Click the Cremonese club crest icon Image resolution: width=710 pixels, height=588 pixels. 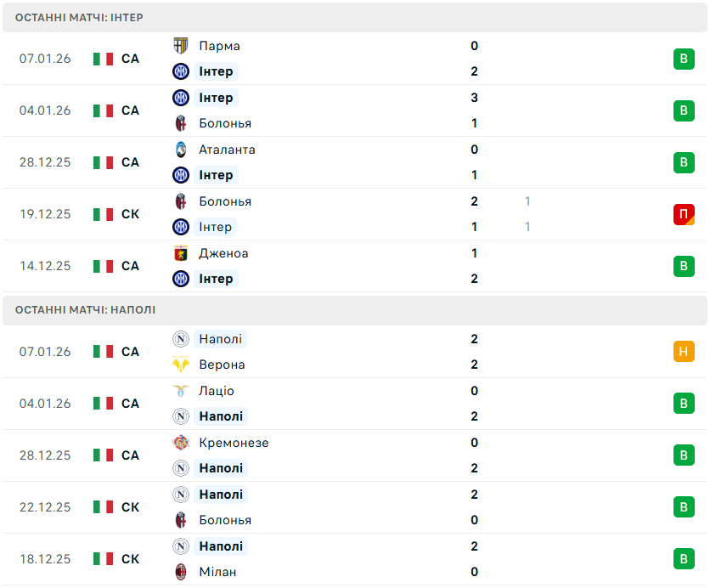(180, 443)
